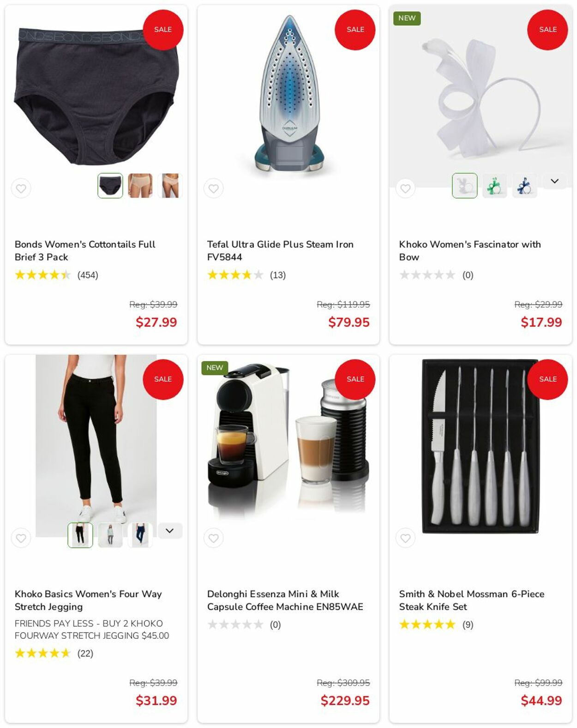This screenshot has width=577, height=728.
Task: Click steak knife set product image
Action: click(481, 446)
